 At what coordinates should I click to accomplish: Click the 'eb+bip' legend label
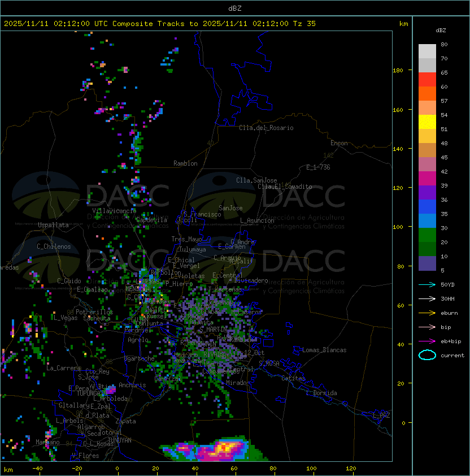click(451, 341)
